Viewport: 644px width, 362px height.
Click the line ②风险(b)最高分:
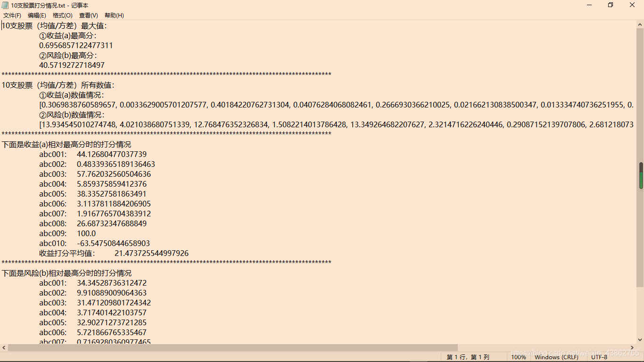[68, 56]
